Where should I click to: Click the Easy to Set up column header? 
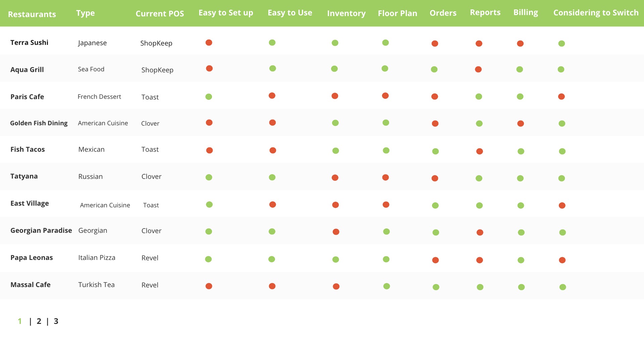[226, 13]
